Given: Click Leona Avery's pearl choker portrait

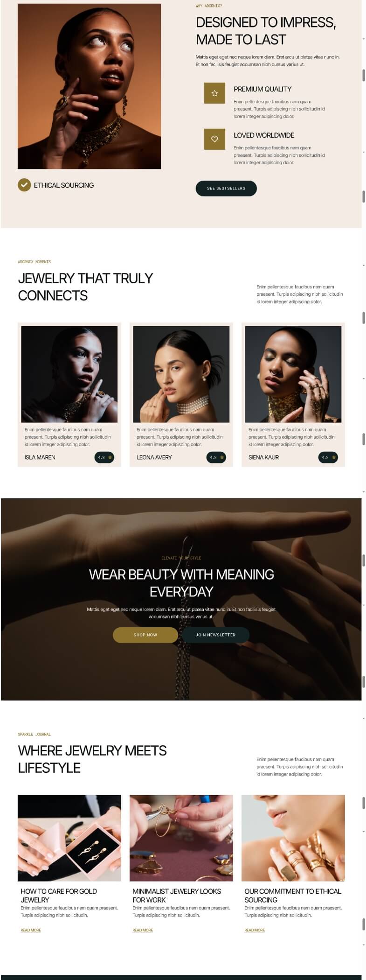Looking at the screenshot, I should pyautogui.click(x=181, y=374).
